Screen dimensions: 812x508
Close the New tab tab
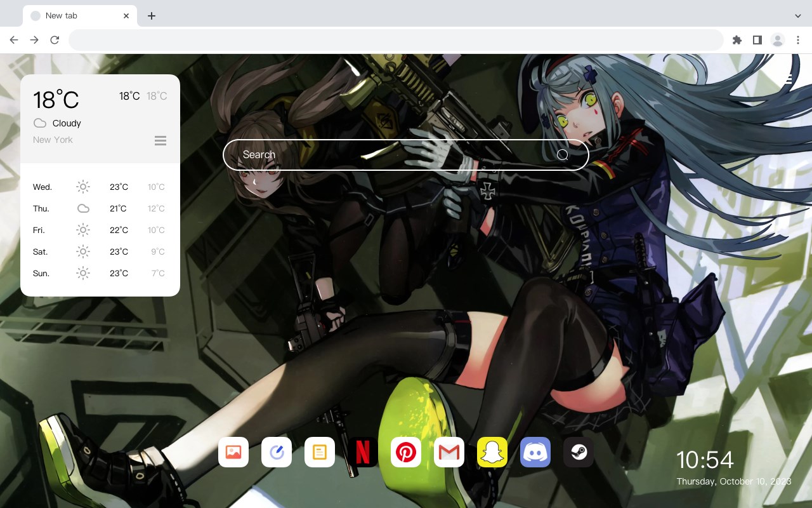(127, 16)
